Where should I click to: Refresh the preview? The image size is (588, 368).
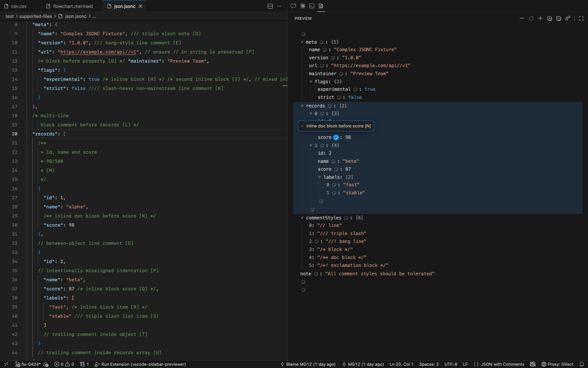(531, 18)
